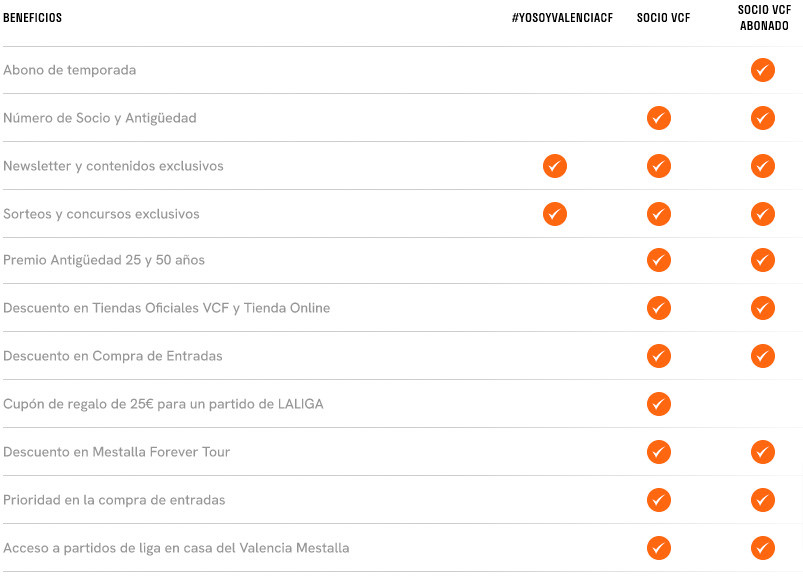
Task: Click Mestalla Forever Tour checkmark under Socio VCF
Action: point(658,452)
